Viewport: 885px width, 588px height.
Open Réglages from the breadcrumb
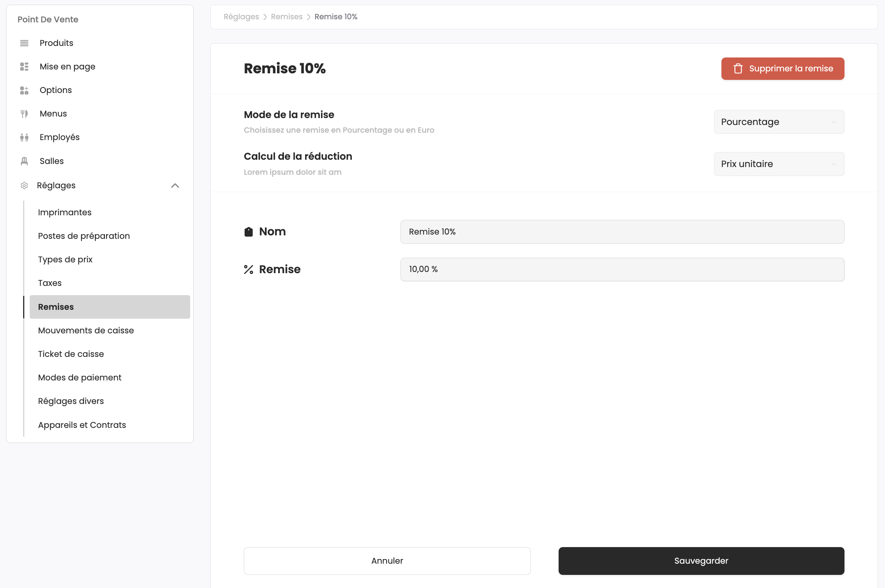(241, 17)
